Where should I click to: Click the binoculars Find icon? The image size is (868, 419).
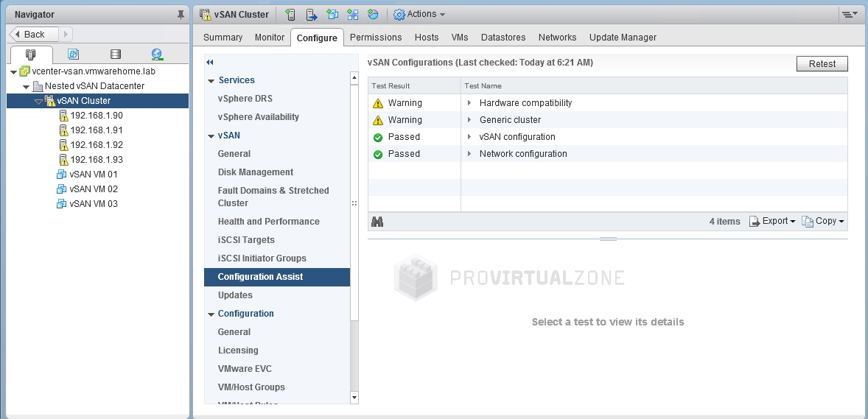[x=377, y=222]
